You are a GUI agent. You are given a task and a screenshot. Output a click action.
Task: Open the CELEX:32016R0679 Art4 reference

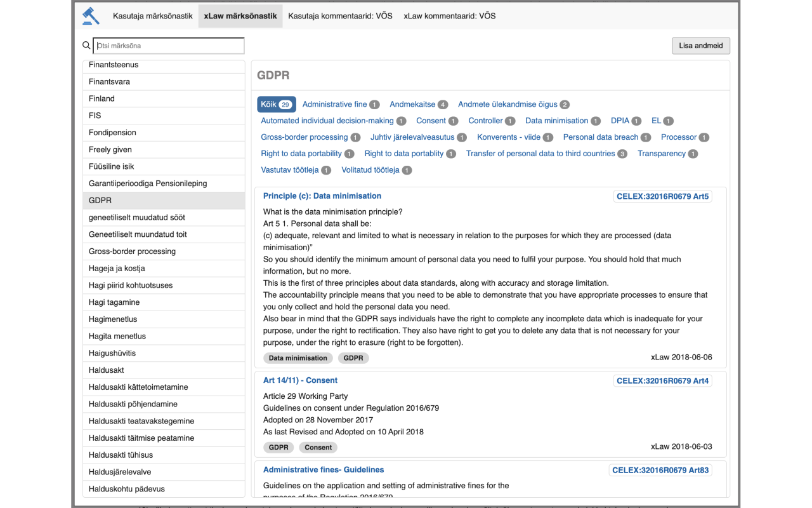tap(662, 381)
